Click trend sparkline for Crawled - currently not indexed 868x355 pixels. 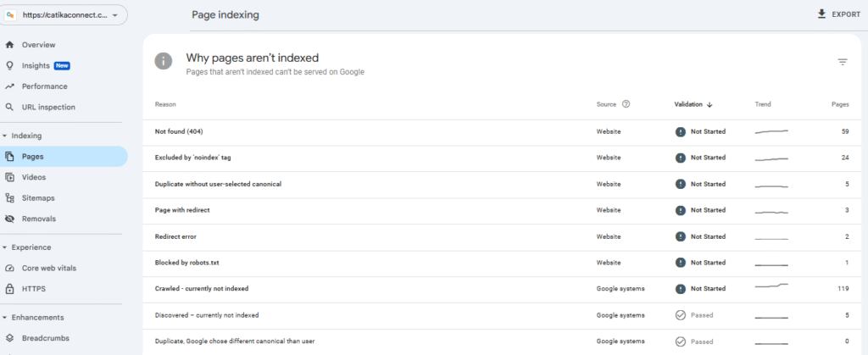coord(771,288)
